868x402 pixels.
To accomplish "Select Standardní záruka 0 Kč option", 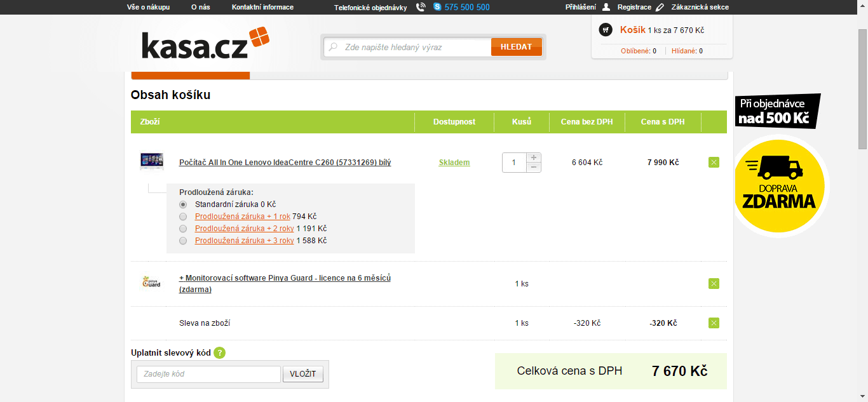I will tap(183, 204).
